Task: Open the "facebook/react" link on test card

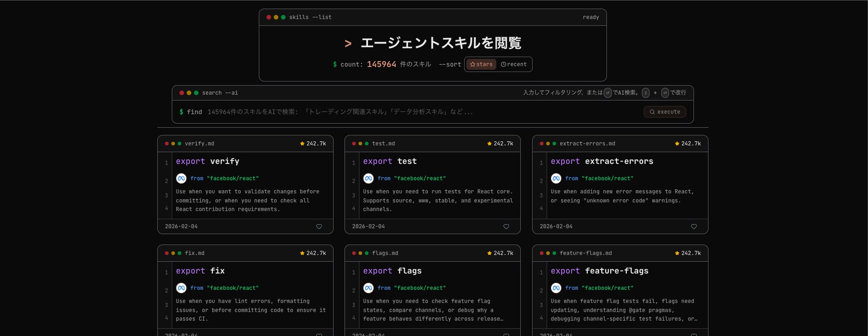Action: [x=420, y=178]
